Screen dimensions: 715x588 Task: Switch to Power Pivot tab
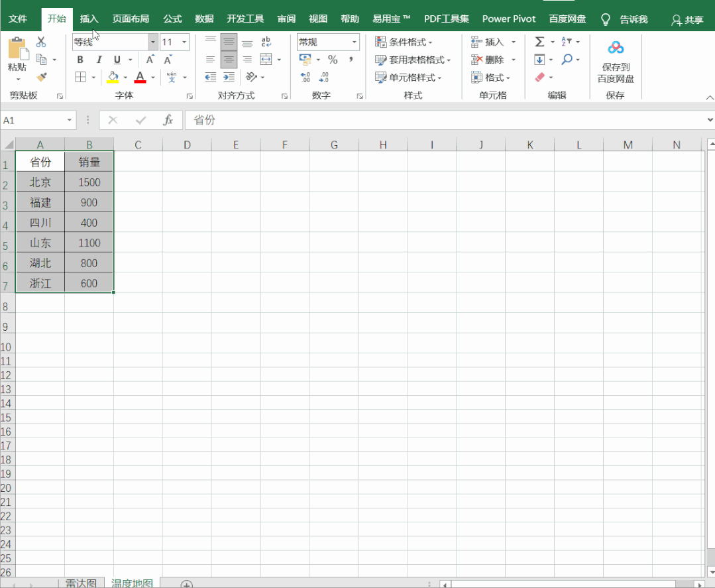tap(509, 19)
